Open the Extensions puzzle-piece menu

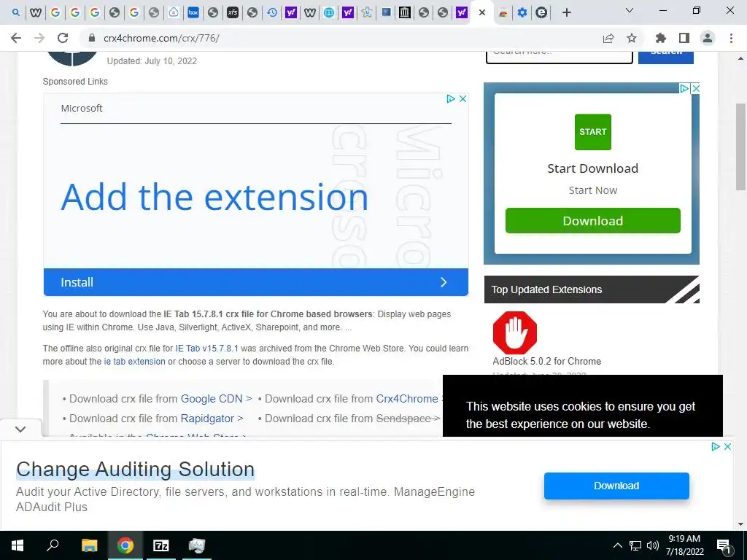point(660,38)
